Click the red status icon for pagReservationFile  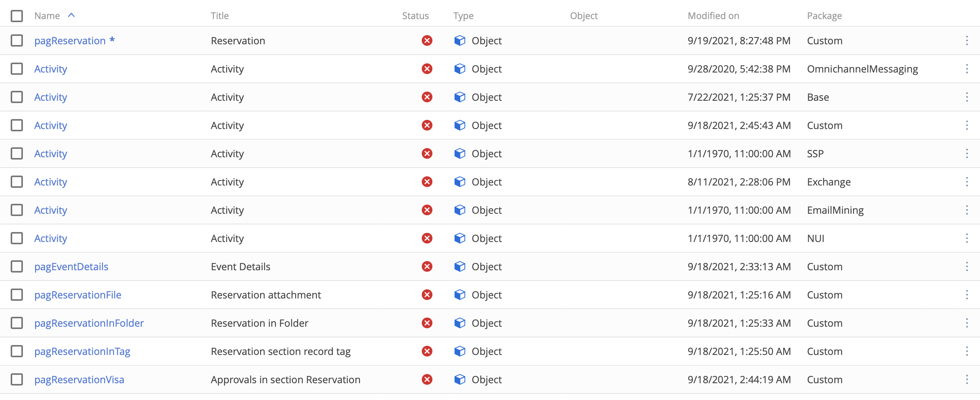427,295
